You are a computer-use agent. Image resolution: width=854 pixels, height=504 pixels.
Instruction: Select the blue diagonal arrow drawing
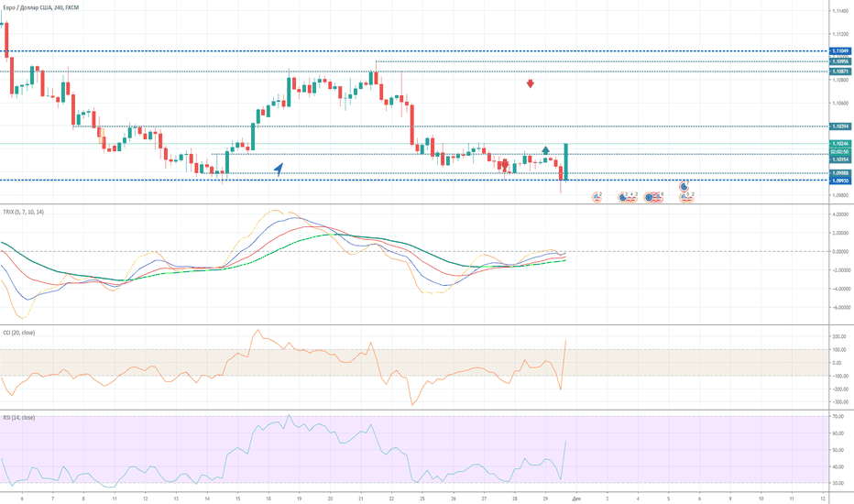tap(279, 170)
